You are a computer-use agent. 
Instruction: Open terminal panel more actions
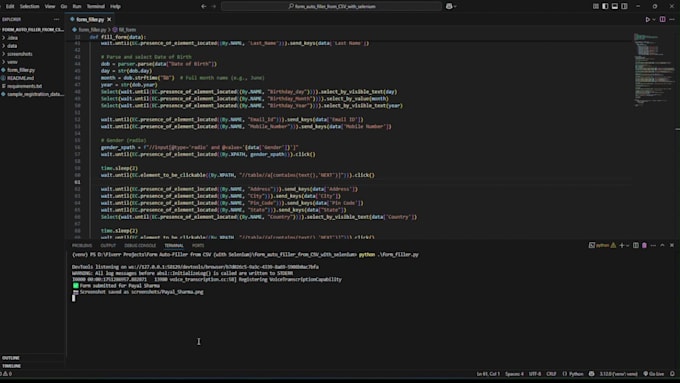click(653, 246)
